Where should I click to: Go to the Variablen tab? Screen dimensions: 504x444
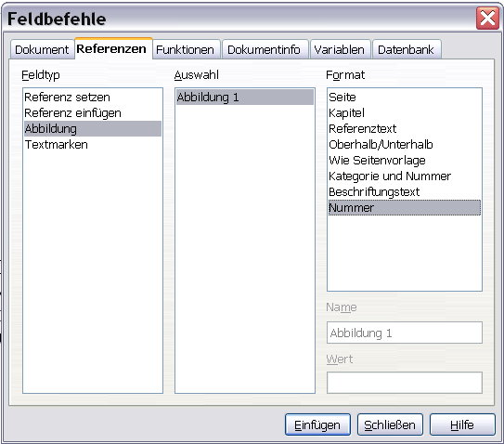tap(340, 49)
